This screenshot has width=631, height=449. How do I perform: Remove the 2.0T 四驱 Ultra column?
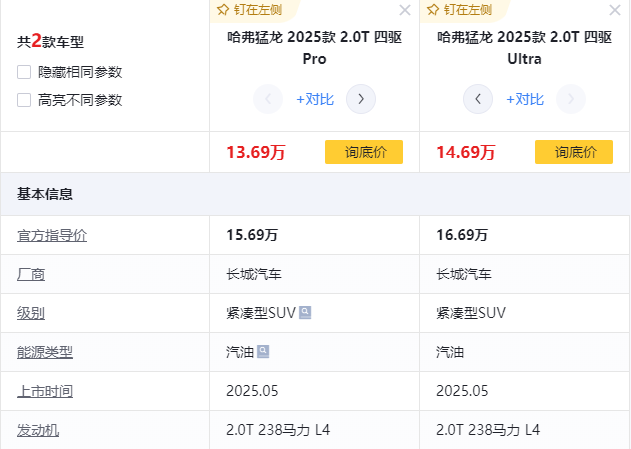coord(614,11)
